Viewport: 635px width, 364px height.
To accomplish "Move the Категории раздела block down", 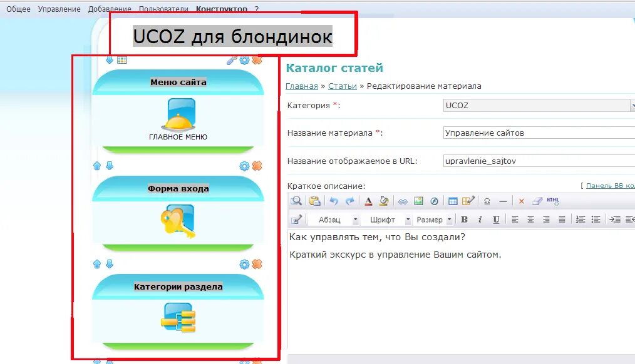I will (x=110, y=264).
